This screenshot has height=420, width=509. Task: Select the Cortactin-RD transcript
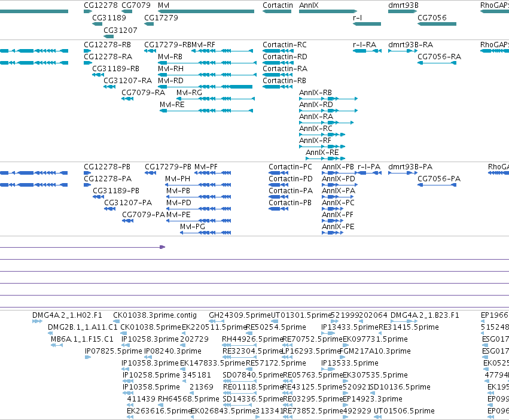(x=278, y=63)
